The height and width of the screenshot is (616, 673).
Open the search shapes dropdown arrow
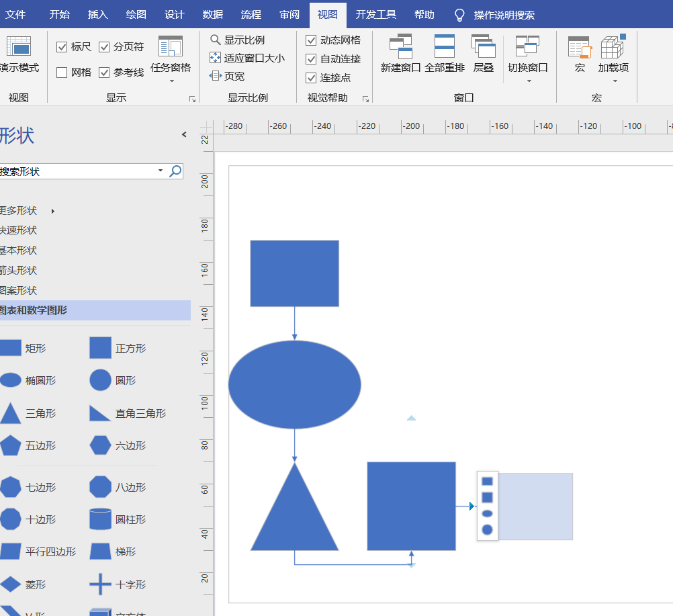tap(161, 171)
